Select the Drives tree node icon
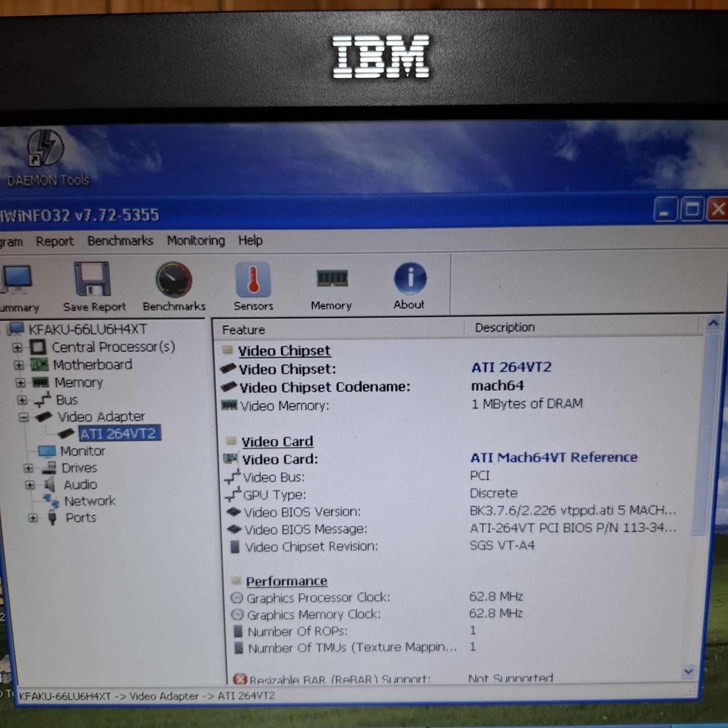 (x=49, y=468)
